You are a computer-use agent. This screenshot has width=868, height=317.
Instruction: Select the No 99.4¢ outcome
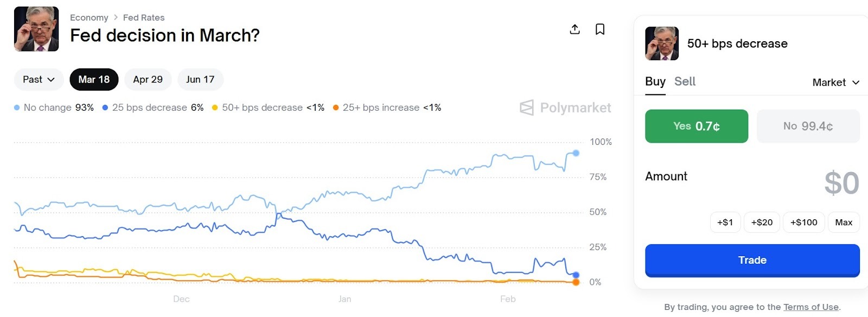point(808,126)
